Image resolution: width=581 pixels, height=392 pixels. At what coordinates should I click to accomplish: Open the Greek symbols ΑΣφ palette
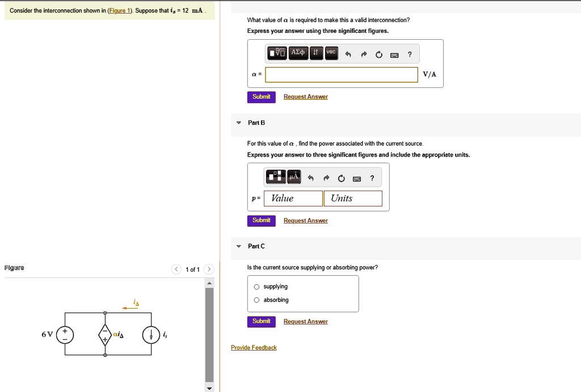[299, 52]
